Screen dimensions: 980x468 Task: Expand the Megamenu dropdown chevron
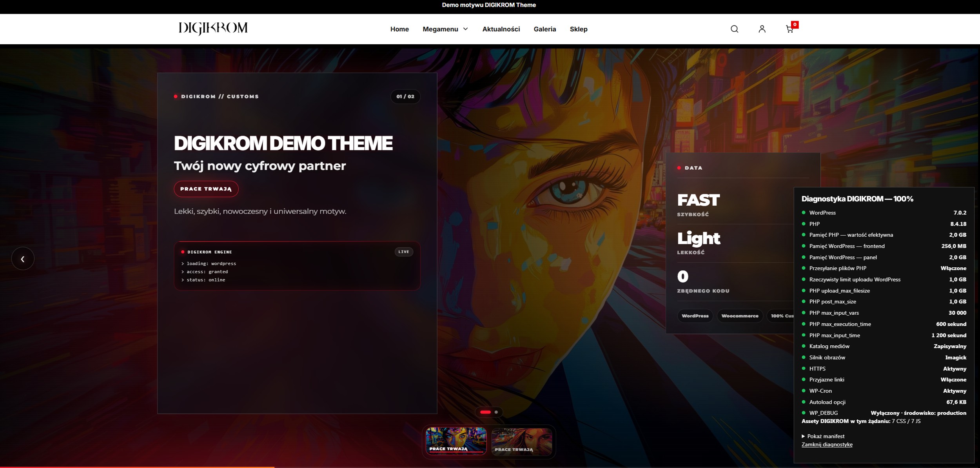(466, 29)
